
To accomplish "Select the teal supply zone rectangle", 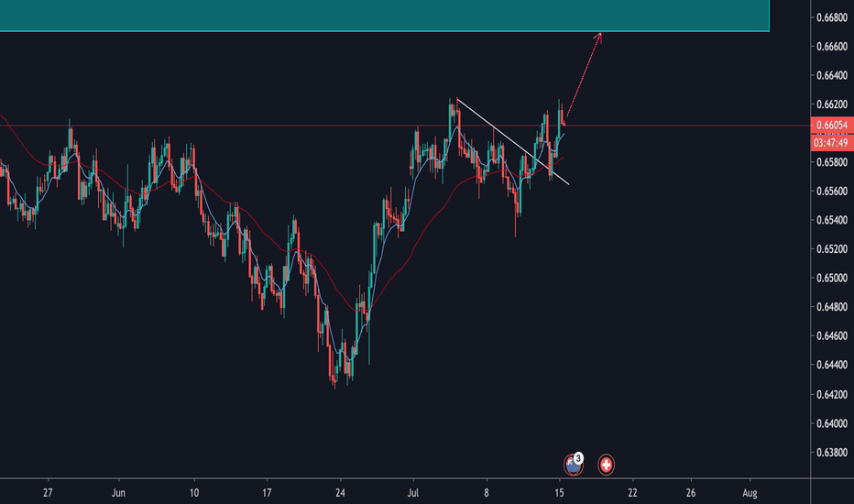I will [385, 16].
